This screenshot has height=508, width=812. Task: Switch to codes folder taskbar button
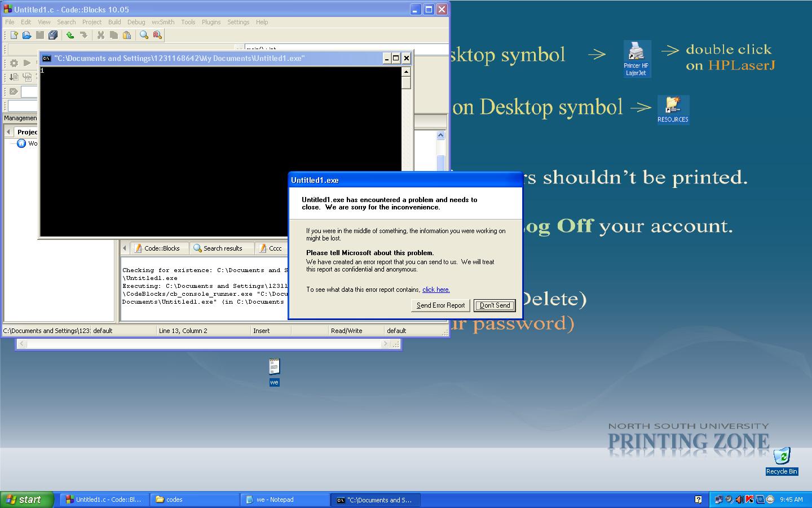(x=195, y=500)
